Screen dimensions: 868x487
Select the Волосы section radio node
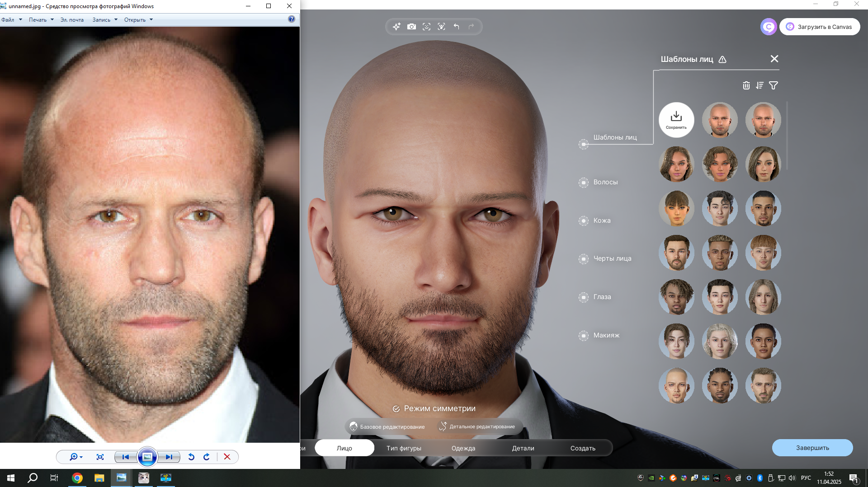[584, 183]
